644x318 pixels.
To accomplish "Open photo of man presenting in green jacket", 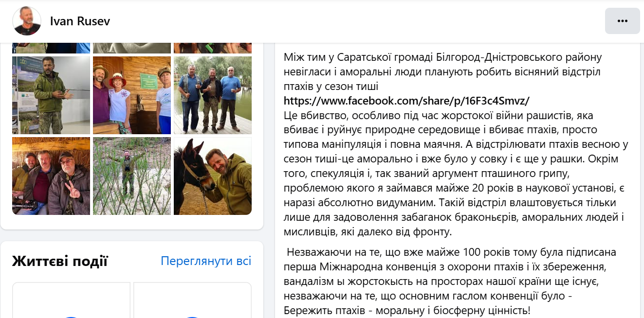I will pos(51,95).
